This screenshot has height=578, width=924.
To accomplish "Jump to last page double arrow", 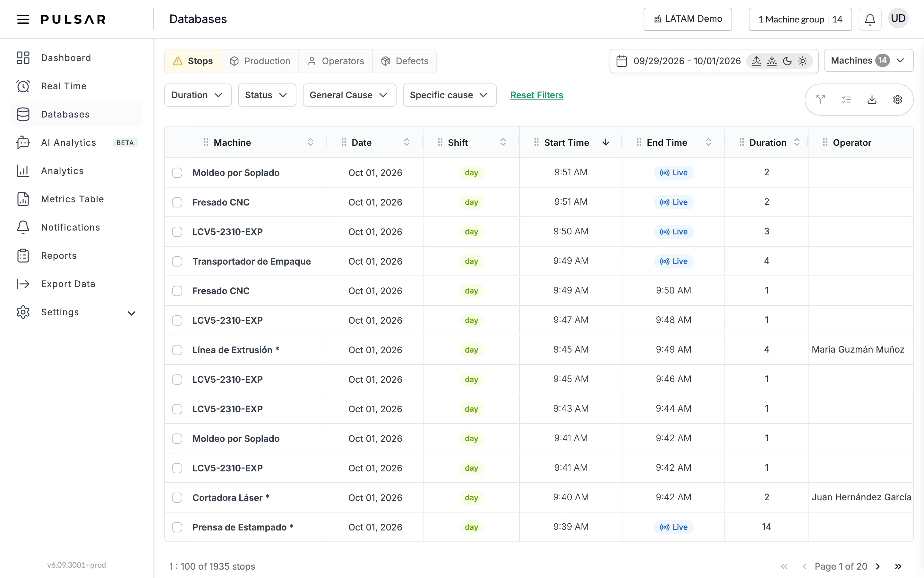I will (898, 566).
